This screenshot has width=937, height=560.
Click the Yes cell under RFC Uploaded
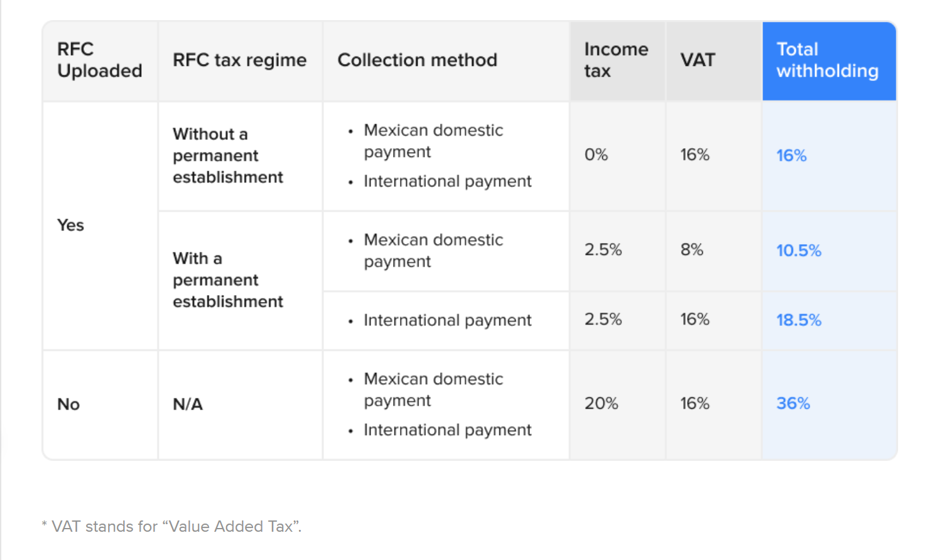[x=70, y=225]
